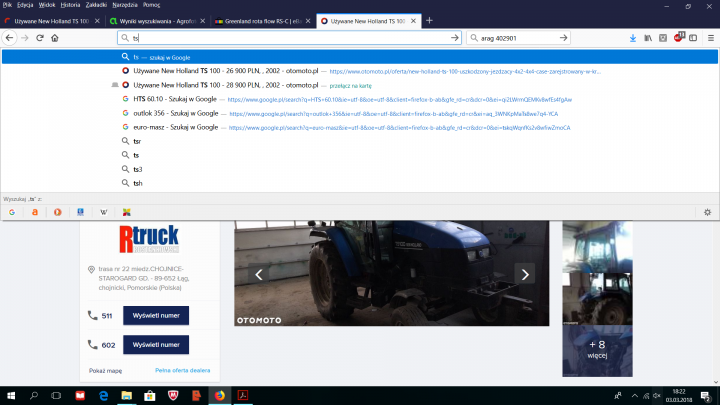Show next tractor photo with right arrow
Viewport: 720px width, 405px height.
tap(525, 274)
